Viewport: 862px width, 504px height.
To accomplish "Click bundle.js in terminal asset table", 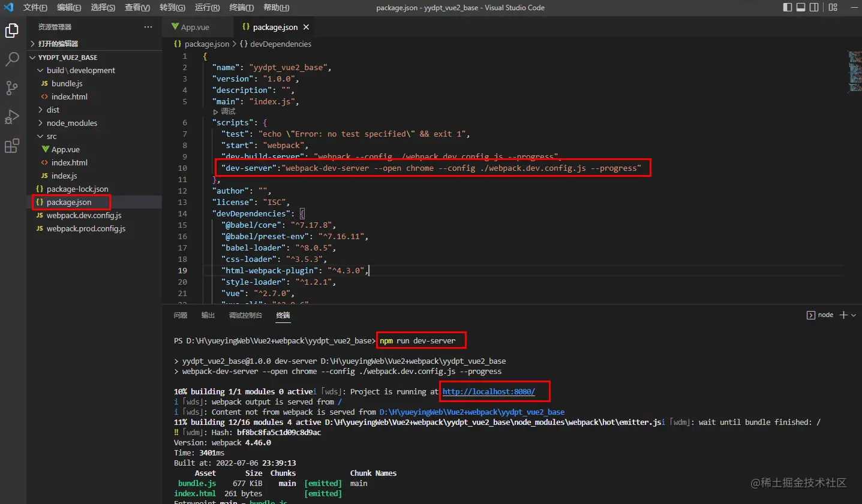I will [197, 483].
